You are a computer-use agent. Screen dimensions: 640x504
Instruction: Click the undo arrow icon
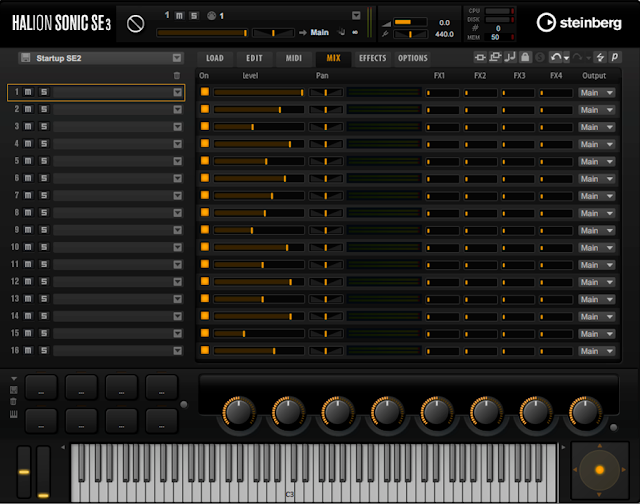[x=555, y=58]
